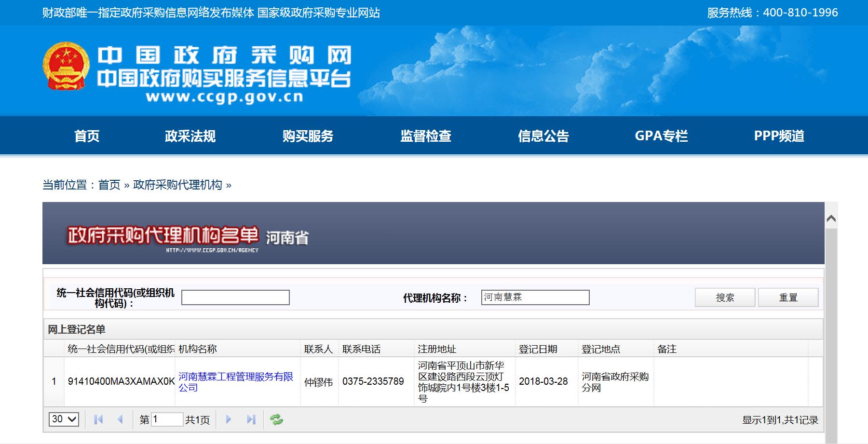
Task: Click the national emblem logo
Action: pyautogui.click(x=66, y=66)
